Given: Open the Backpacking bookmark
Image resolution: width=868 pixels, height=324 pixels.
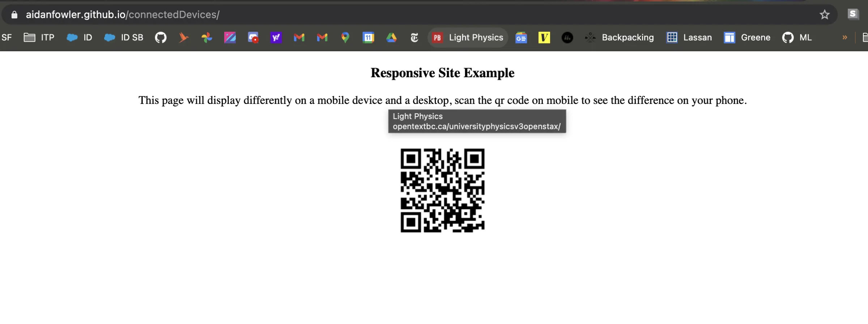Looking at the screenshot, I should tap(619, 37).
